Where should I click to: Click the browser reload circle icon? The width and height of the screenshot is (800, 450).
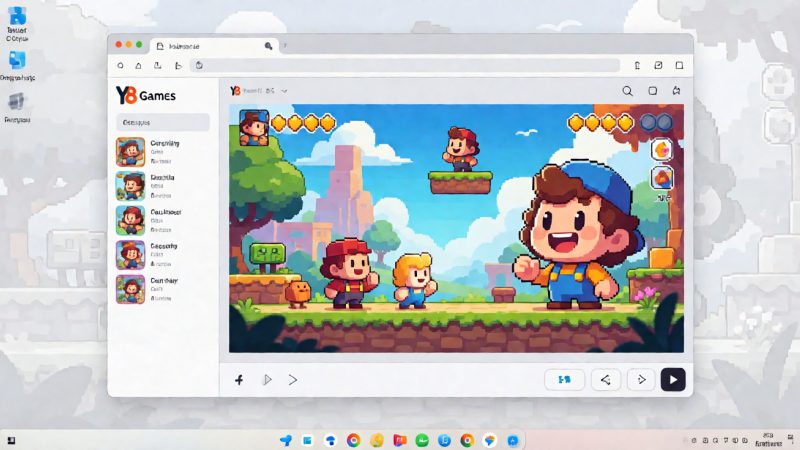(120, 65)
